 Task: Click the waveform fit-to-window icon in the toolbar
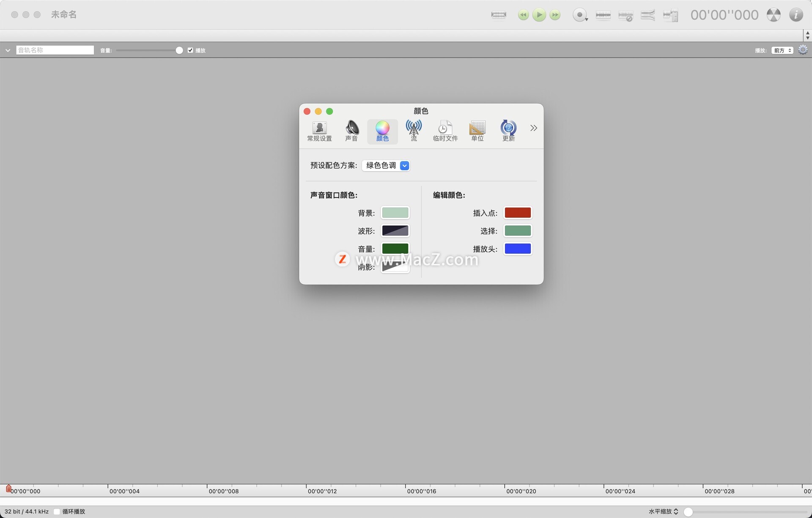coord(499,15)
